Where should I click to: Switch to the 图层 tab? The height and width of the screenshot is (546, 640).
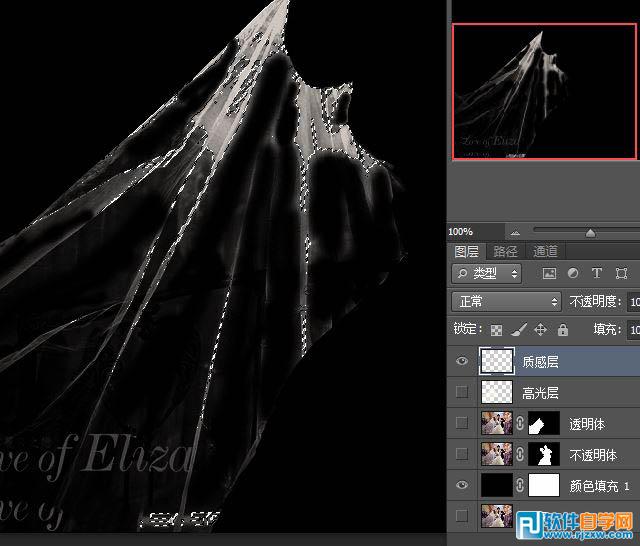[467, 251]
